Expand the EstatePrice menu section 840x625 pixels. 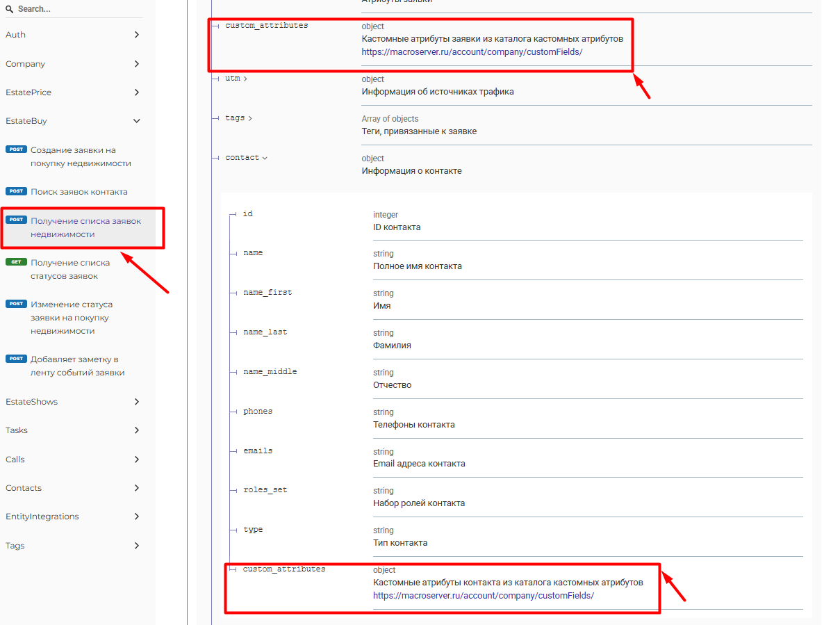pos(72,92)
